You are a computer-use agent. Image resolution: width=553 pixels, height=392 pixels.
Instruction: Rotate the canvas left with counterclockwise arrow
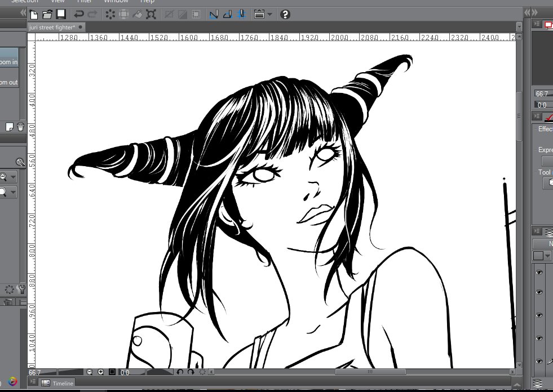tap(180, 372)
